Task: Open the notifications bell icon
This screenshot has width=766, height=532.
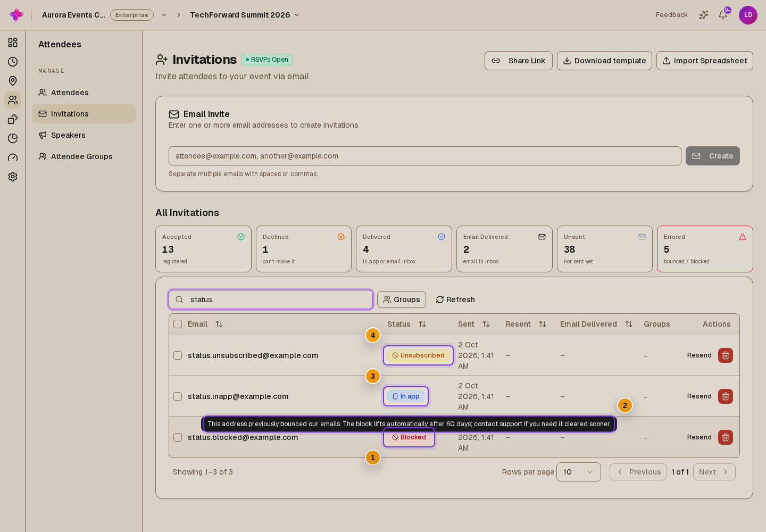Action: 723,15
